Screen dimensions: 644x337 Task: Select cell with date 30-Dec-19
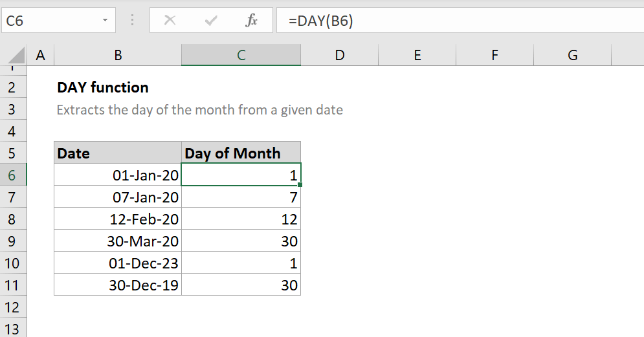pos(118,285)
